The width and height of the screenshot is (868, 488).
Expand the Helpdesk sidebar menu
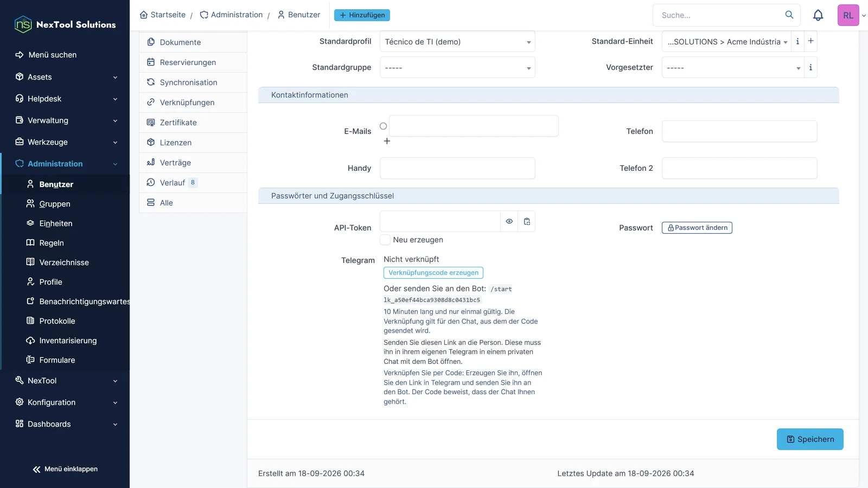point(66,99)
